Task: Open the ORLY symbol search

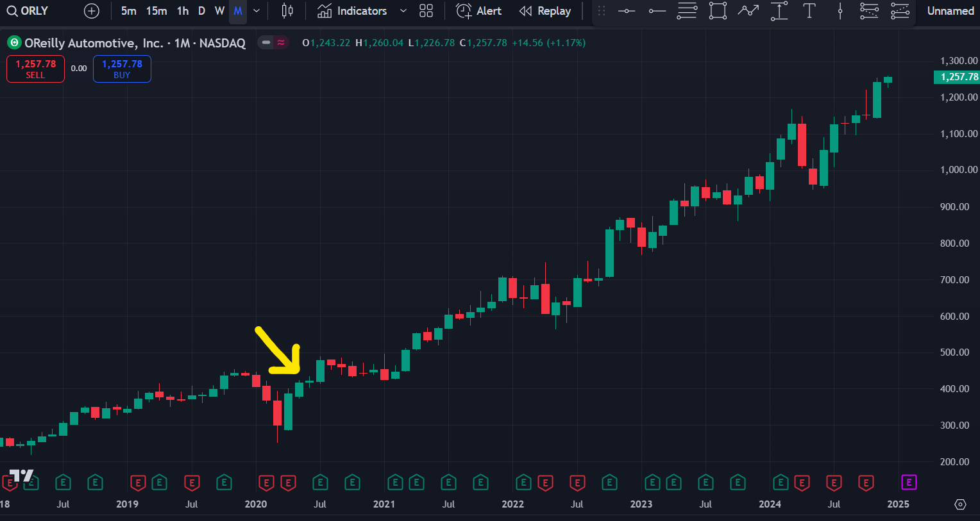Action: [28, 11]
